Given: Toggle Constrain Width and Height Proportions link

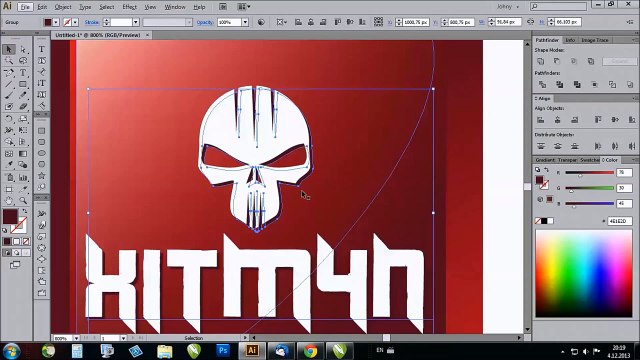Looking at the screenshot, I should (x=531, y=22).
